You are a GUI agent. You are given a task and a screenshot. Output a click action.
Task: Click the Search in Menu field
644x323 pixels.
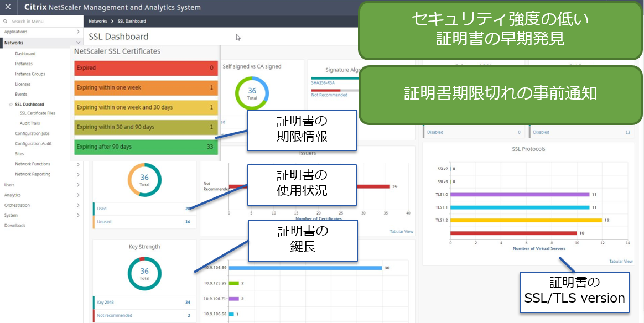(41, 22)
